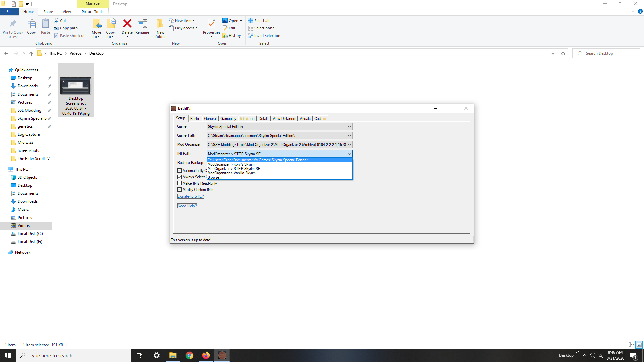Expand the Easy access dropdown
644x362 pixels.
[196, 28]
